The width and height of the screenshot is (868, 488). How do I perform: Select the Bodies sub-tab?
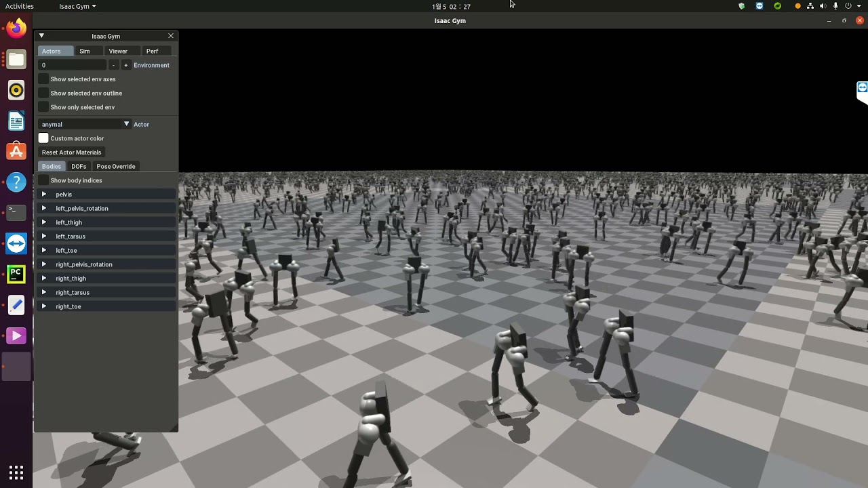click(52, 166)
